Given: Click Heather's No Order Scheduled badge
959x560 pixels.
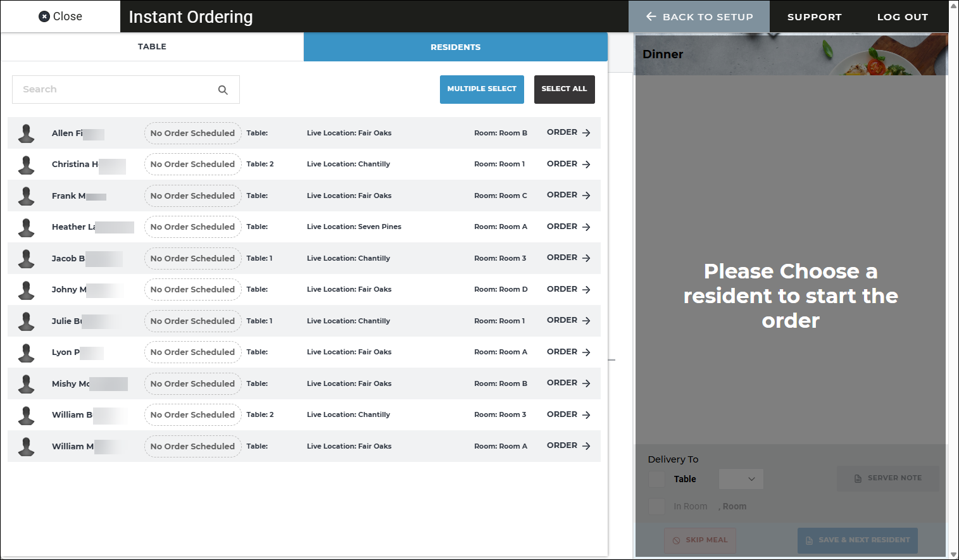Looking at the screenshot, I should pyautogui.click(x=192, y=227).
